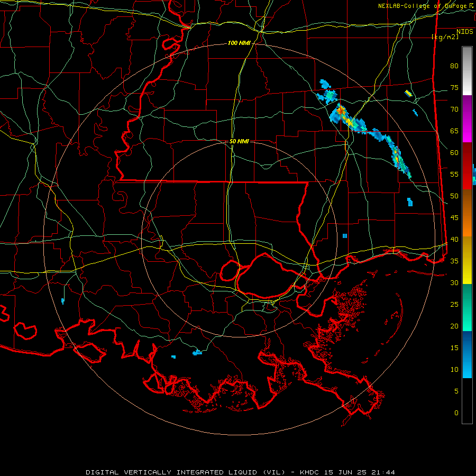Click the isolated cyan echo just outside the 50 NMI ring

(345, 236)
